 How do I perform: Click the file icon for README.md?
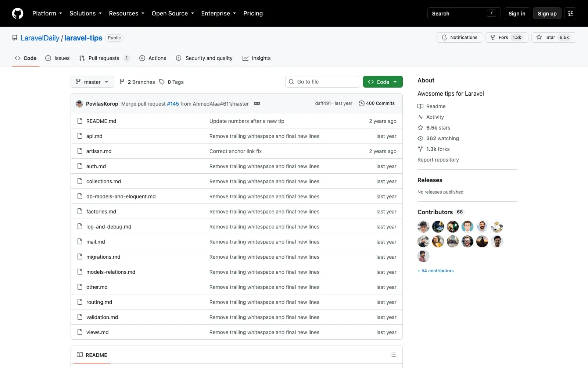point(80,121)
